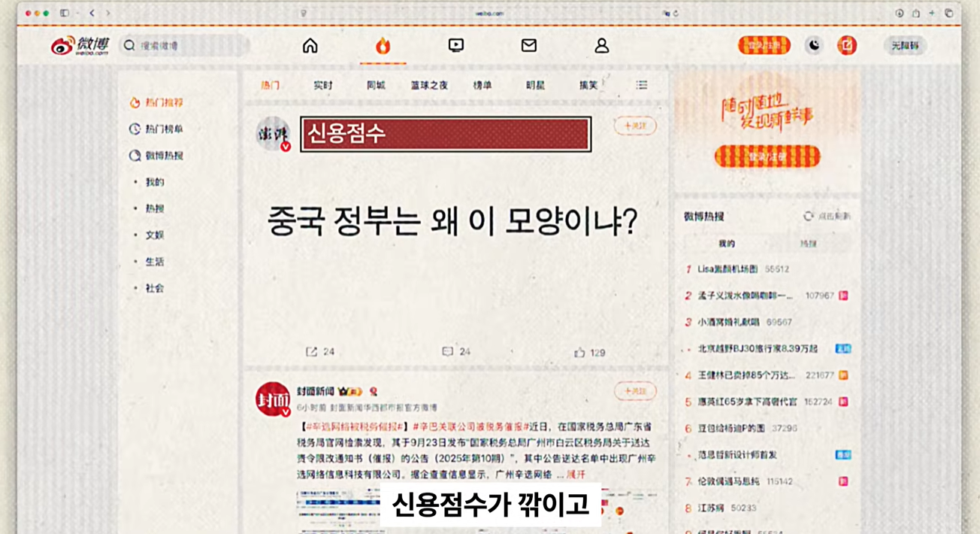980x534 pixels.
Task: Click the Weibo home icon
Action: click(310, 46)
